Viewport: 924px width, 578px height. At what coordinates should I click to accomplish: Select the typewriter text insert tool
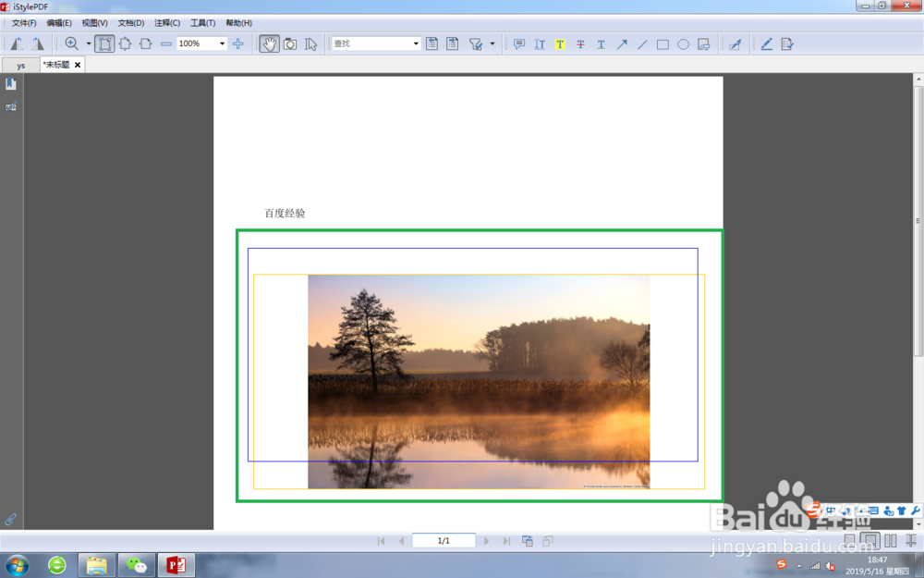click(x=540, y=44)
